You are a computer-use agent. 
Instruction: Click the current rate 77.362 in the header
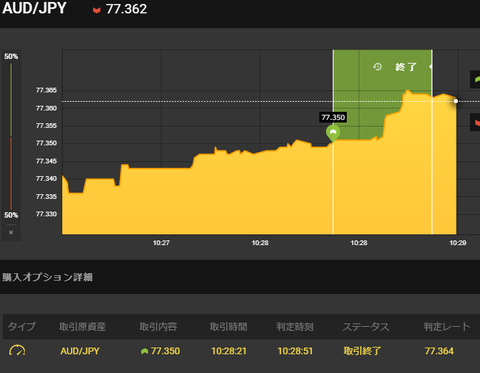pos(126,9)
